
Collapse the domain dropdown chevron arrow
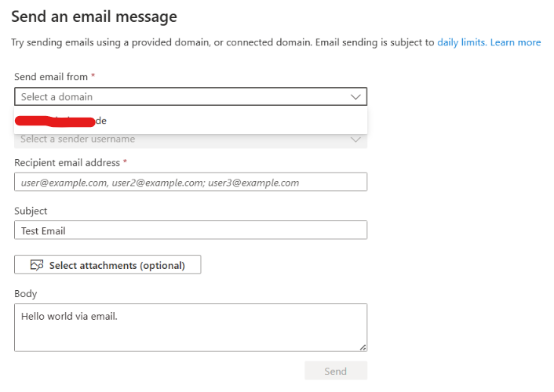click(x=355, y=96)
